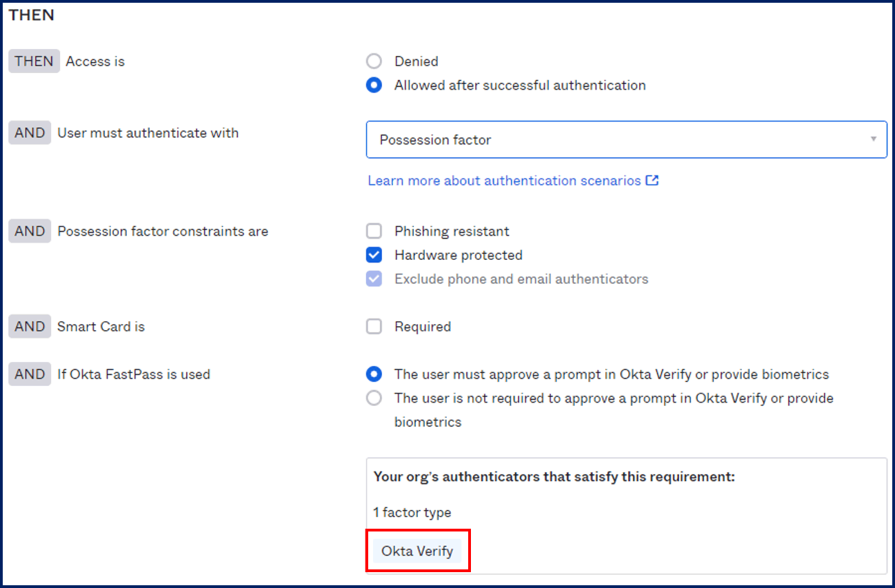Select the Denied access radio button

tap(374, 61)
